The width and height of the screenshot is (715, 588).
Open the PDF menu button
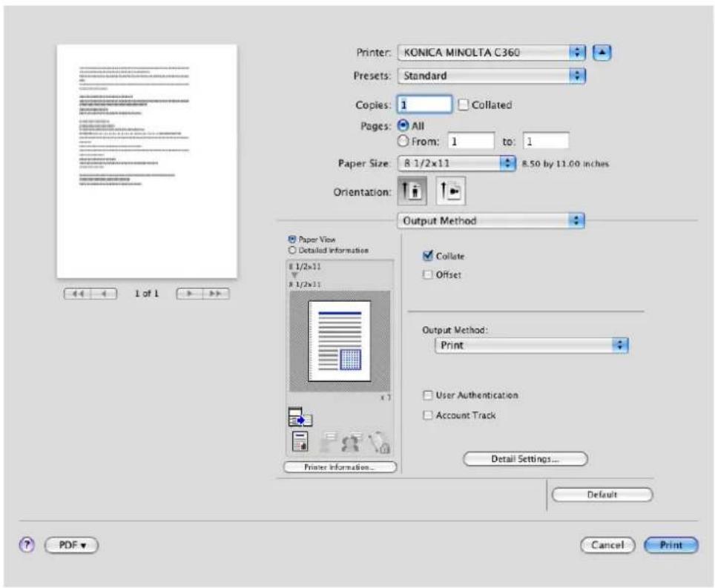click(72, 545)
